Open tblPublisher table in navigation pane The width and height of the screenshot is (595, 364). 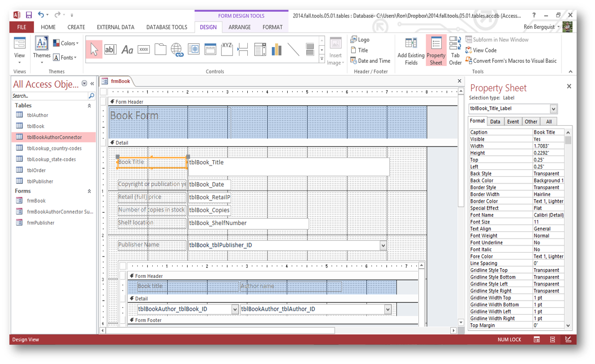[40, 181]
